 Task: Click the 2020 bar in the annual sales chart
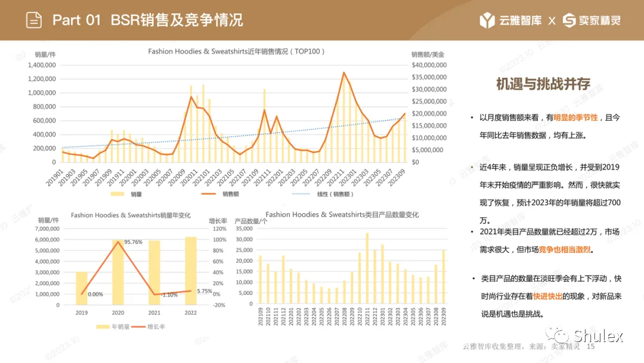(x=118, y=272)
